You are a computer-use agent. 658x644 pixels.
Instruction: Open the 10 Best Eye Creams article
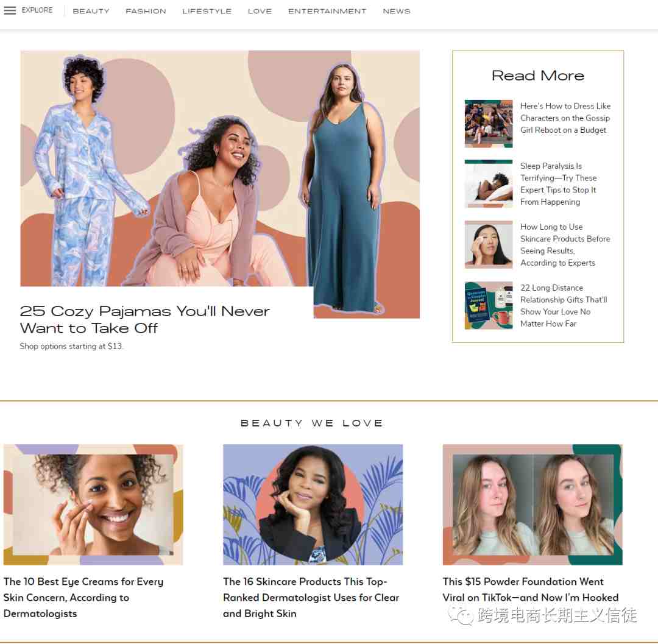83,598
